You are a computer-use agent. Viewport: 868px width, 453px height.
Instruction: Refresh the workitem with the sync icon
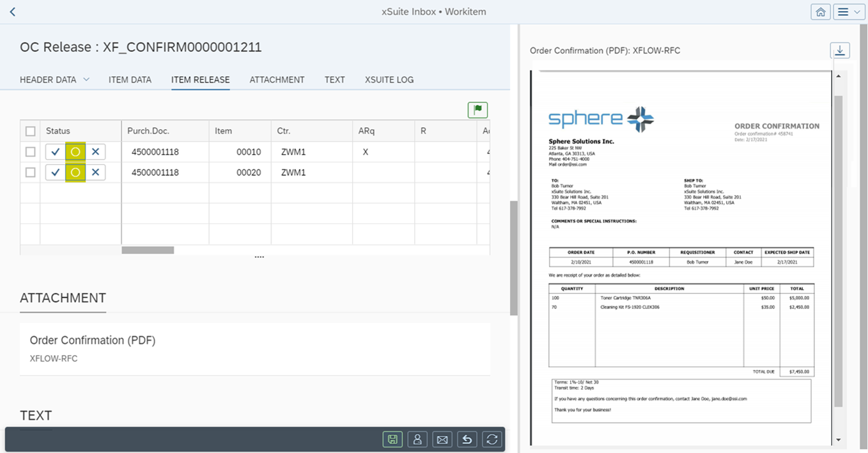point(492,439)
